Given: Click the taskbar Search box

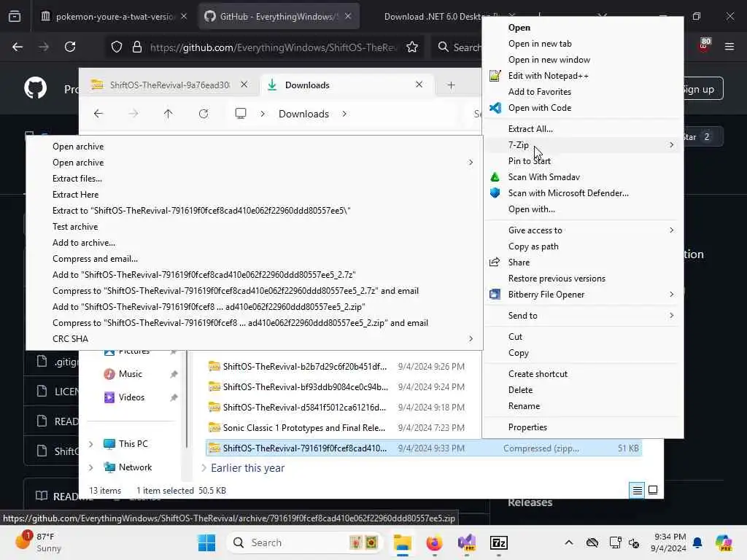Looking at the screenshot, I should coord(305,542).
